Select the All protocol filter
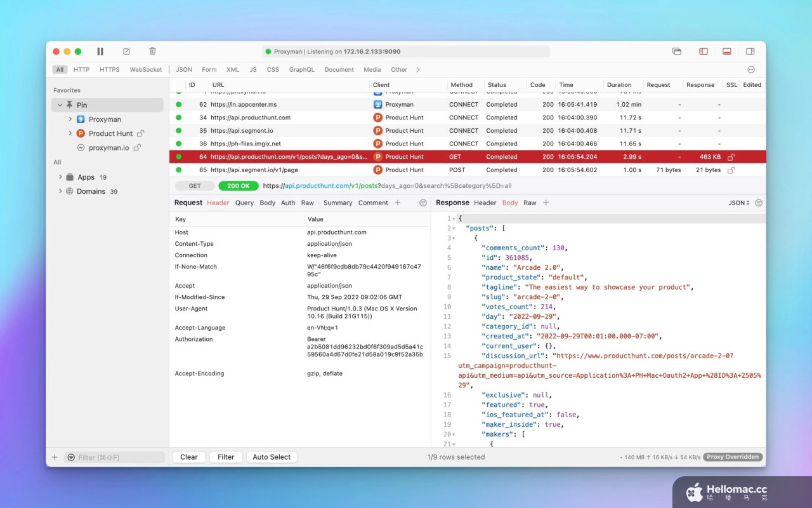 tap(60, 70)
